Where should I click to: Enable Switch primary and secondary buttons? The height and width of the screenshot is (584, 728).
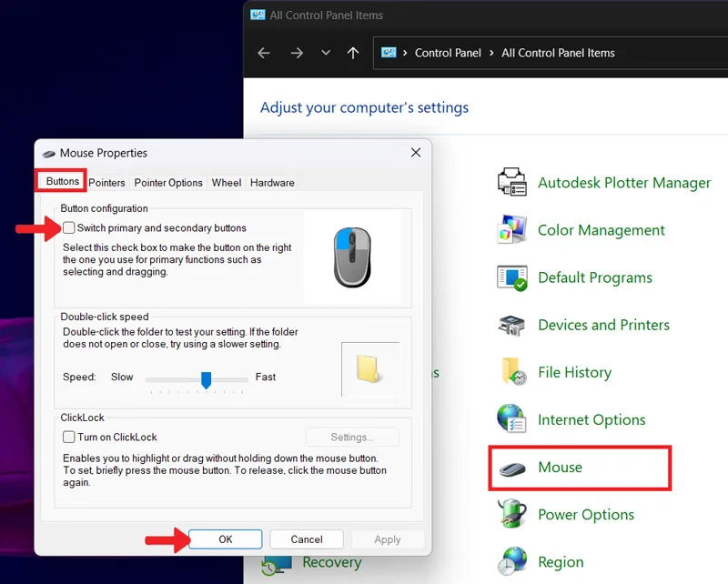pyautogui.click(x=69, y=227)
